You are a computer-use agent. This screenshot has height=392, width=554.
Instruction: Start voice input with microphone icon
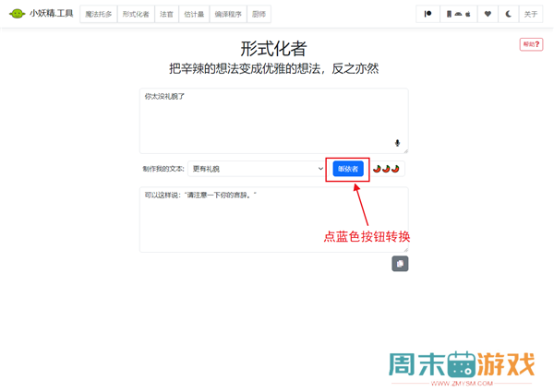tap(397, 143)
